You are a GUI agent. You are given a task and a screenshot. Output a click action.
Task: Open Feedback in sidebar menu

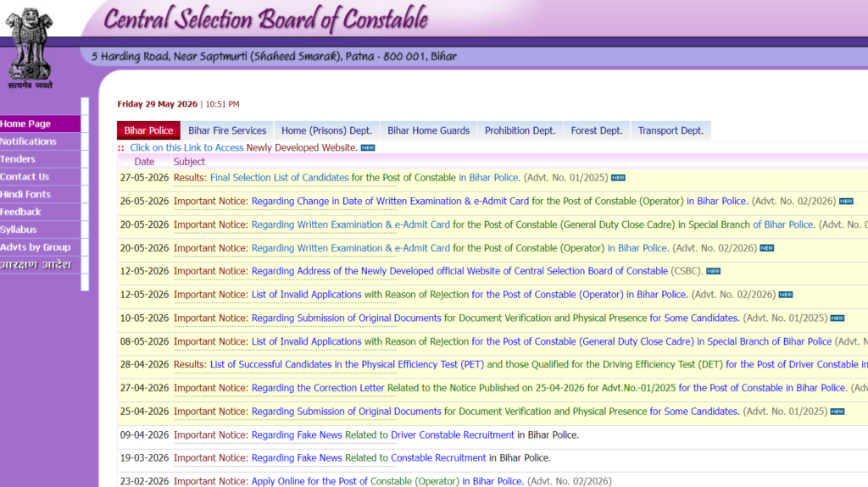[41, 212]
